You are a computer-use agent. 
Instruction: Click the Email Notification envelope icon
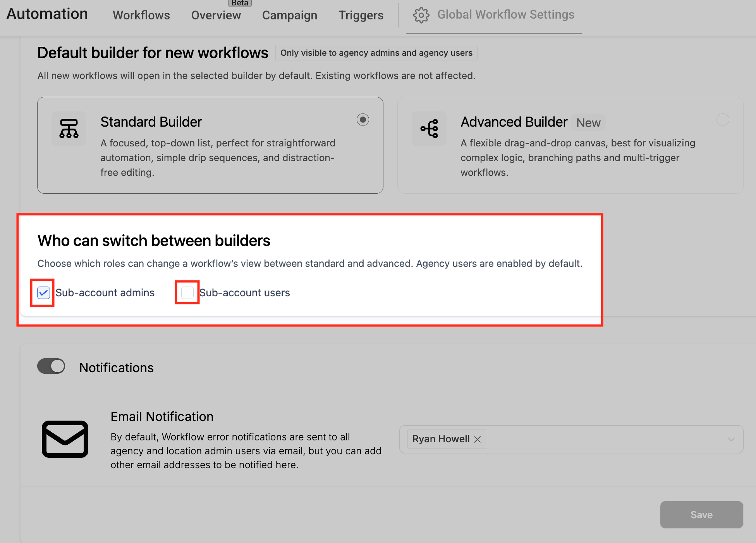65,439
